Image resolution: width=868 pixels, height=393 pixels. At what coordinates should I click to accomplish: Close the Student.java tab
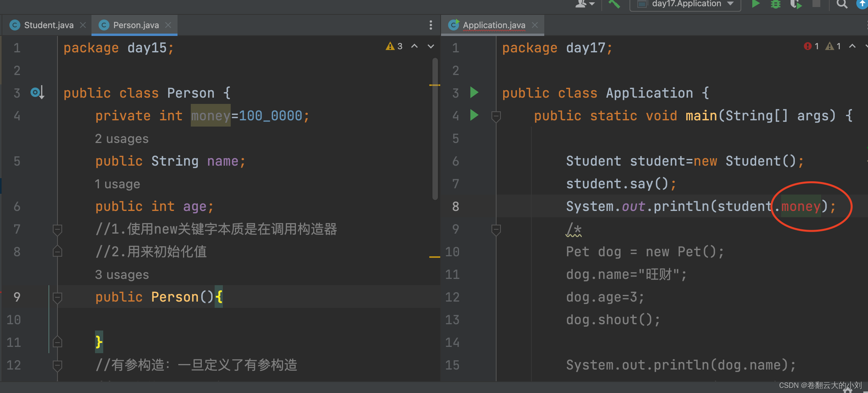click(x=83, y=25)
